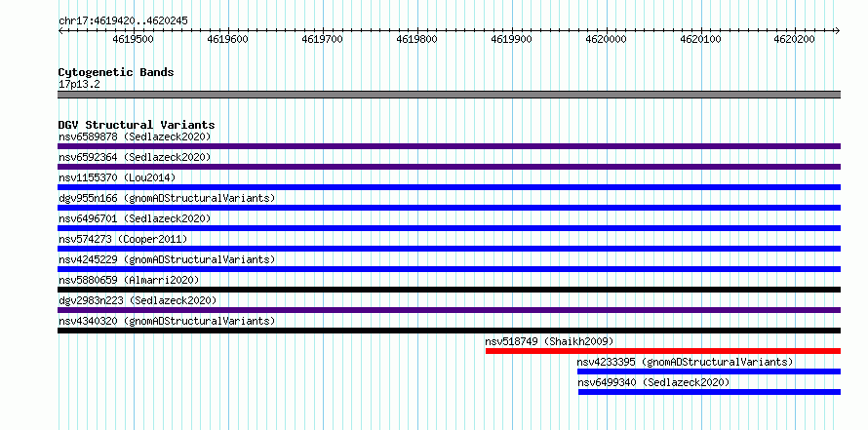Click the gray 17p13.2 cytogenetic band bar
This screenshot has width=868, height=430.
coord(449,95)
